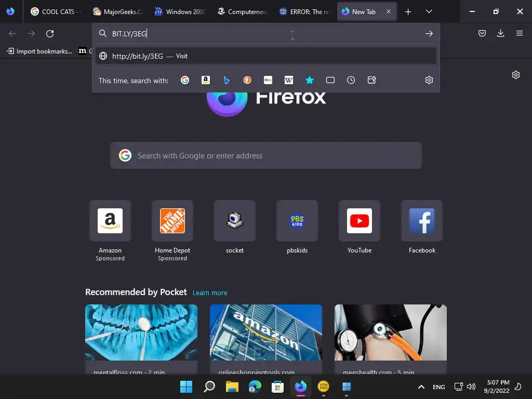
Task: Switch to the MajorGeeks tab
Action: click(x=117, y=12)
